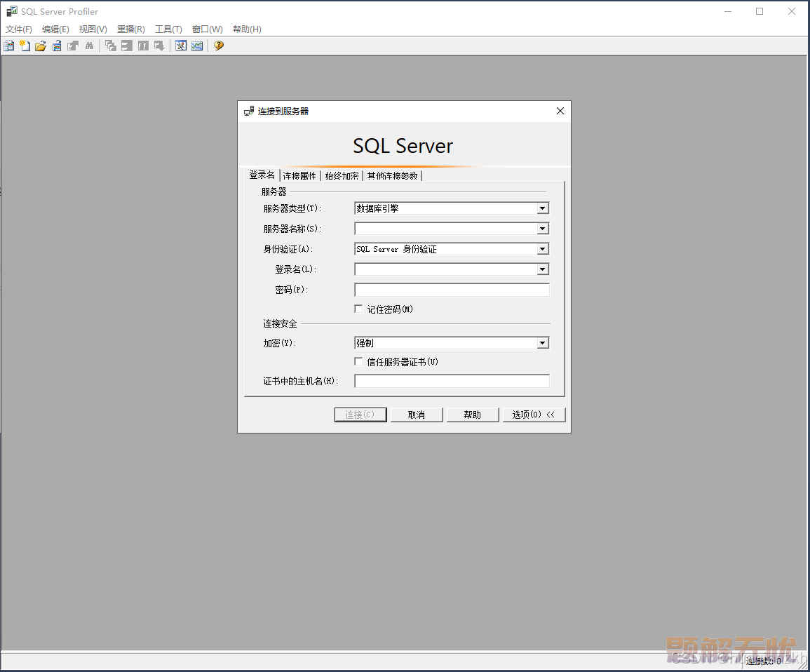Click the Tile Horizontally toolbar icon
810x672 pixels.
point(126,46)
